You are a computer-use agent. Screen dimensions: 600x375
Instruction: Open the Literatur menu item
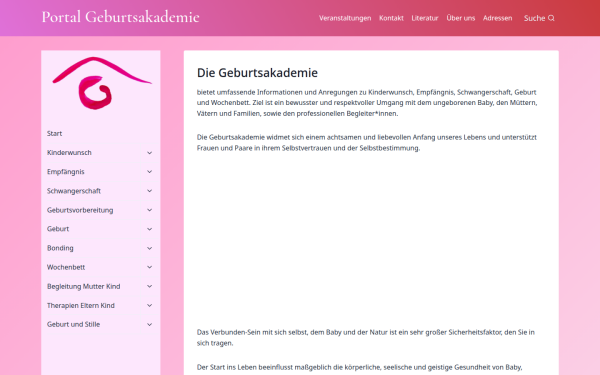click(425, 18)
